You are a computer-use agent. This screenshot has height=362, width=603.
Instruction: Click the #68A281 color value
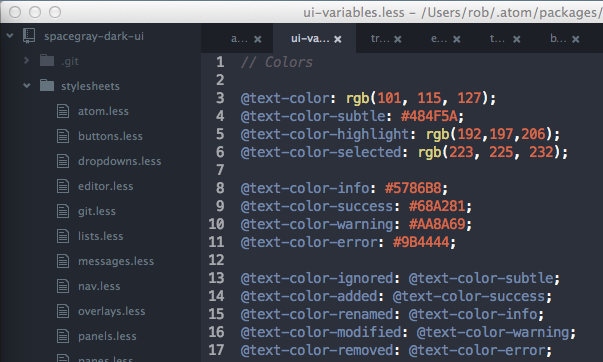[437, 206]
